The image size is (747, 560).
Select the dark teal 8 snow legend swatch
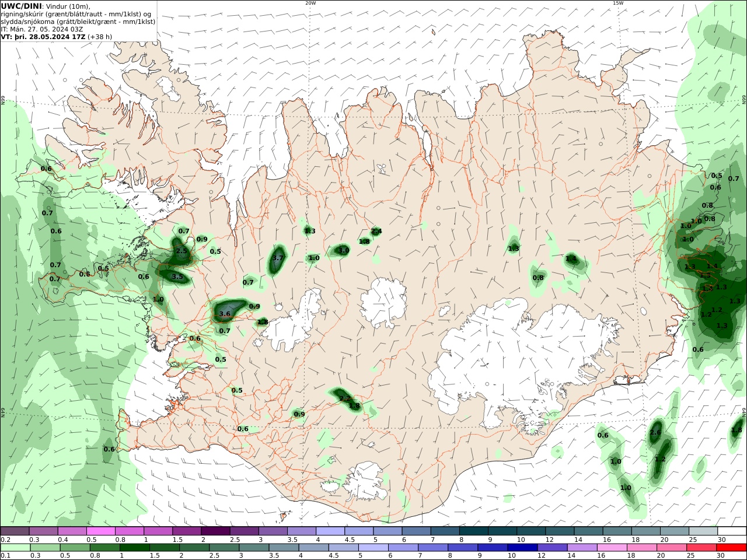(473, 531)
